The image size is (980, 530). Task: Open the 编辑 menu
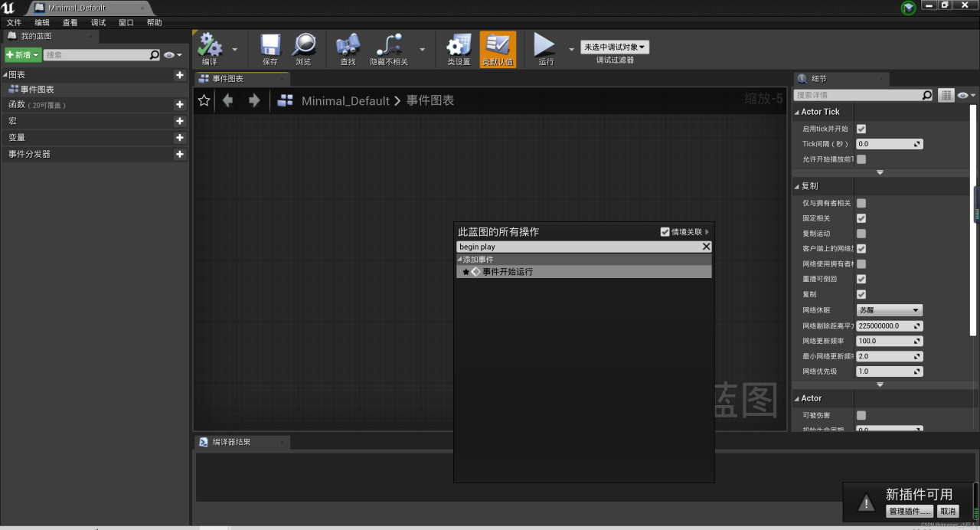tap(42, 23)
